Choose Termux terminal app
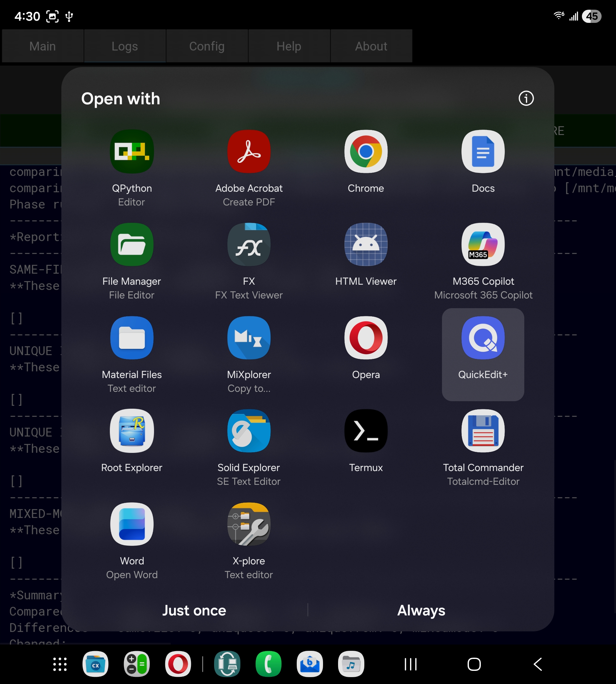The height and width of the screenshot is (684, 616). [366, 431]
